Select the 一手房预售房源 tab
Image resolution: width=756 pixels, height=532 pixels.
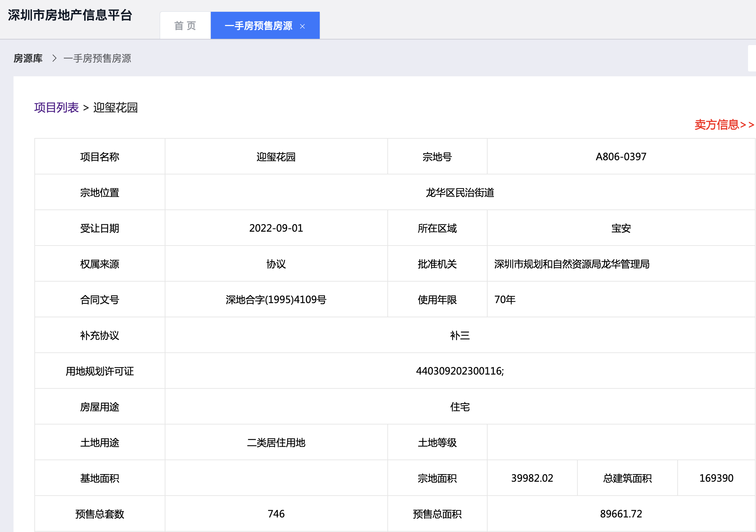point(258,26)
